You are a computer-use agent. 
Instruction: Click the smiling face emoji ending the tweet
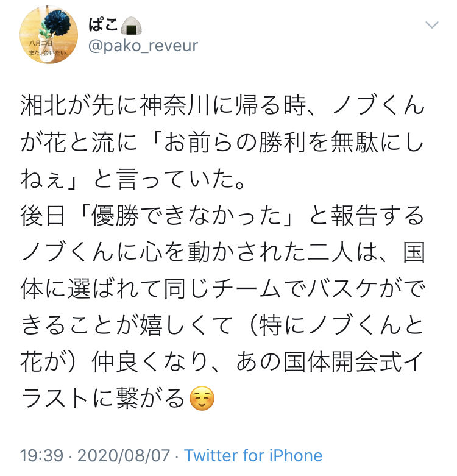coord(202,398)
